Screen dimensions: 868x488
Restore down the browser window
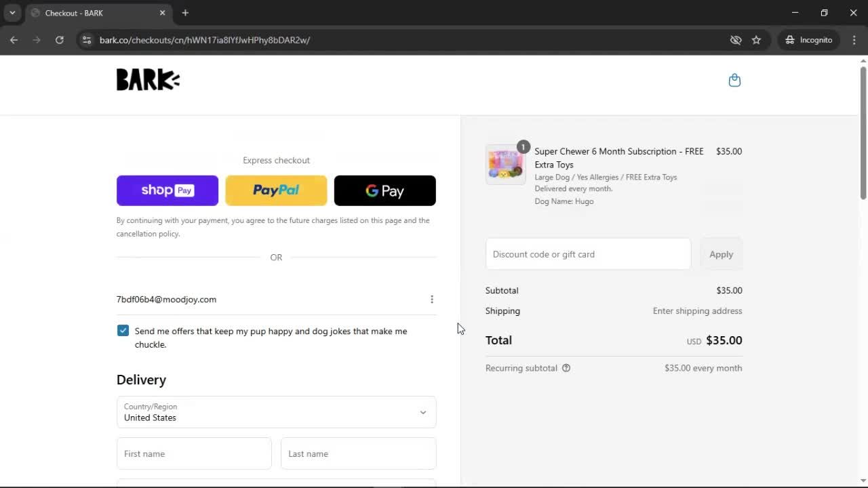pos(825,13)
